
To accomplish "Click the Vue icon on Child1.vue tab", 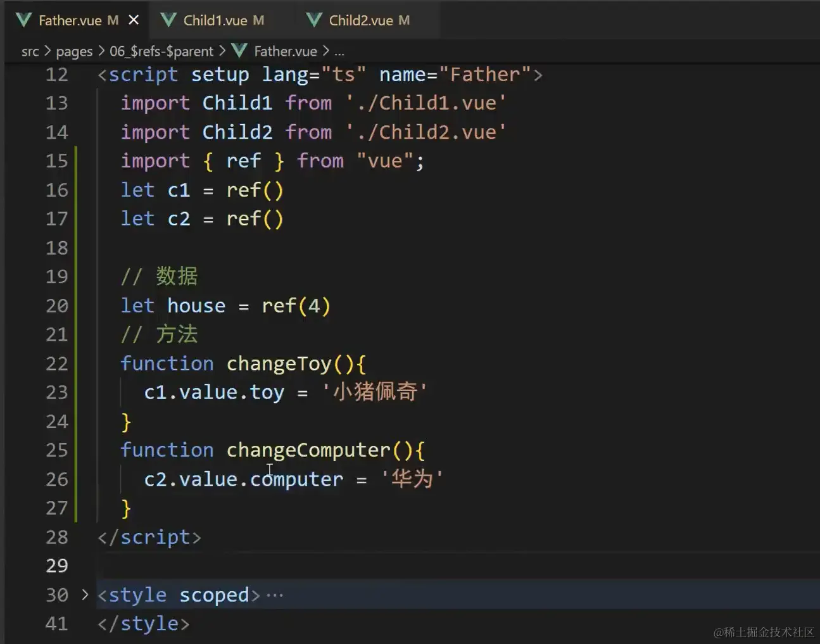I will 168,20.
